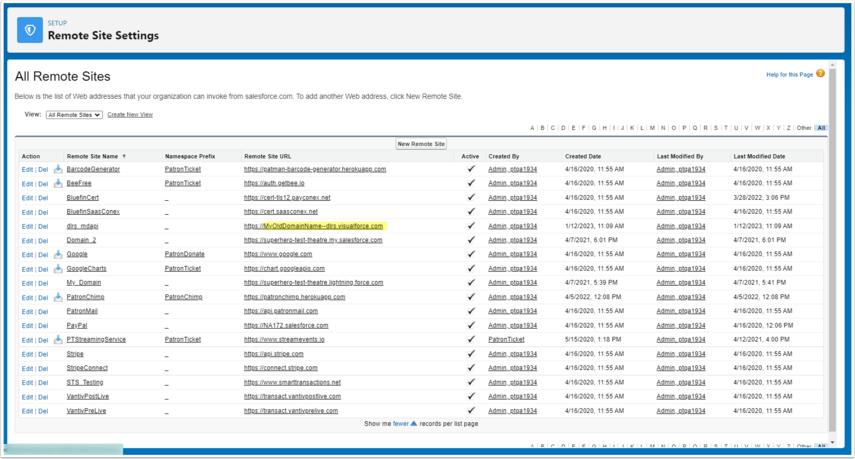855x459 pixels.
Task: Filter the list by letter A
Action: [532, 128]
